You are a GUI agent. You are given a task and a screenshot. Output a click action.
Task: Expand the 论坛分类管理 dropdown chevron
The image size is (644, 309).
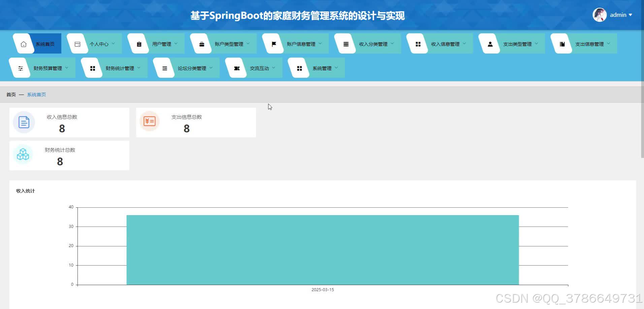pyautogui.click(x=212, y=68)
